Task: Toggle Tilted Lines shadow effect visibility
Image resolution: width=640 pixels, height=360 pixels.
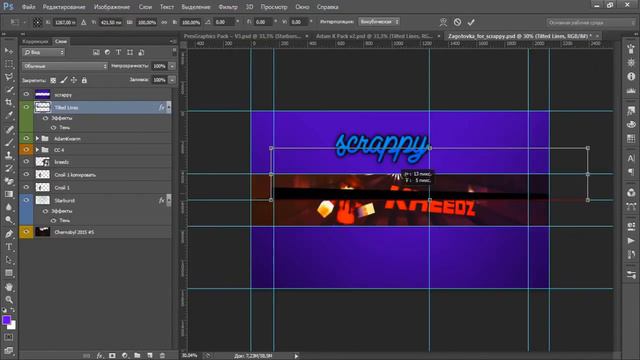Action: point(53,127)
